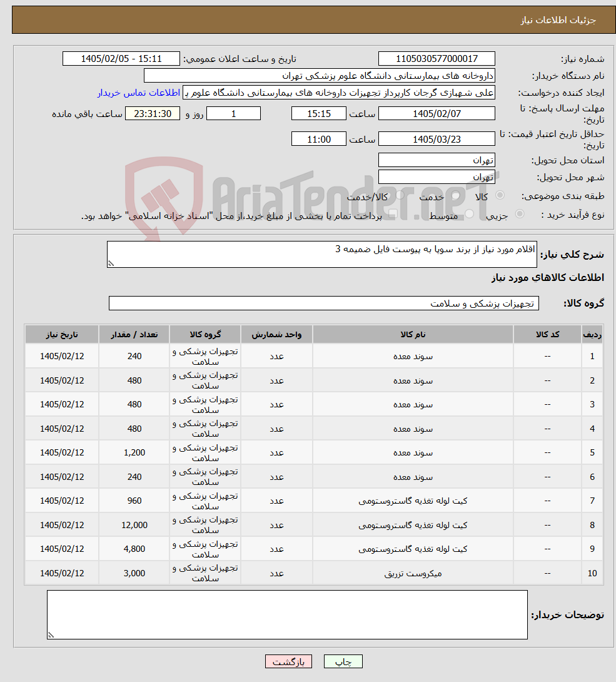
Task: Click the general need description textarea
Action: (x=321, y=255)
